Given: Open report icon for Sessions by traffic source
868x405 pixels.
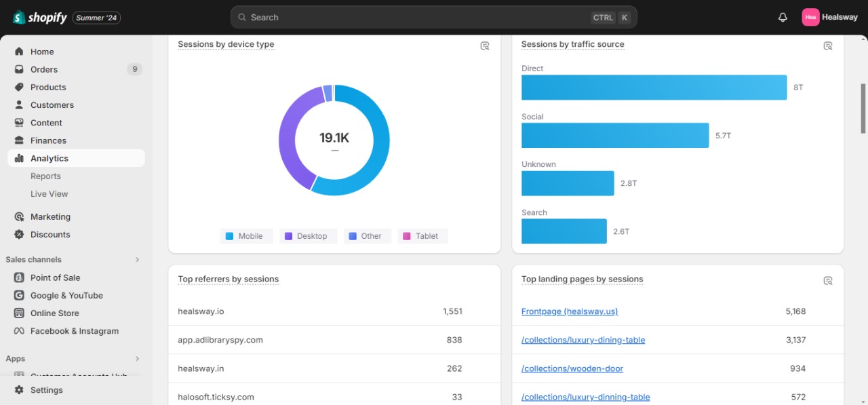Looking at the screenshot, I should tap(828, 46).
